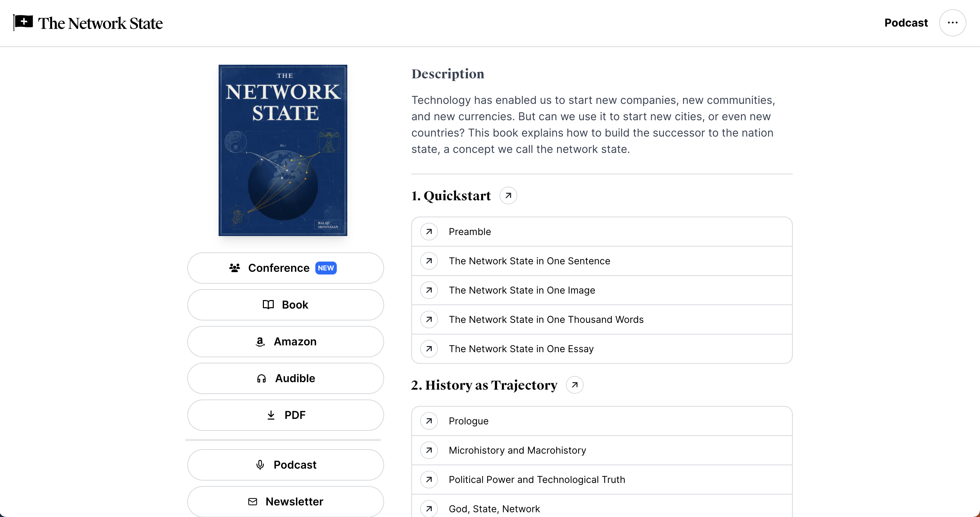
Task: Click arrow icon beside One Sentence entry
Action: [429, 261]
